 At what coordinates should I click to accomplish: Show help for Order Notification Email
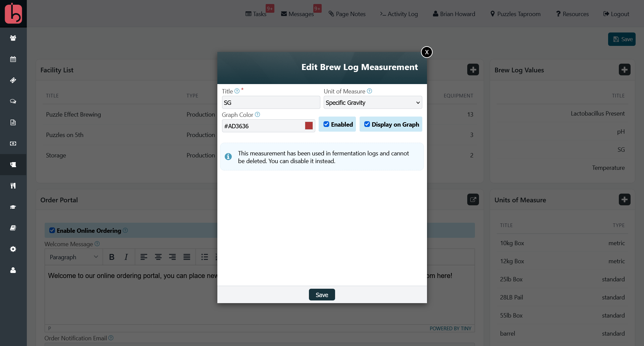[x=111, y=338]
